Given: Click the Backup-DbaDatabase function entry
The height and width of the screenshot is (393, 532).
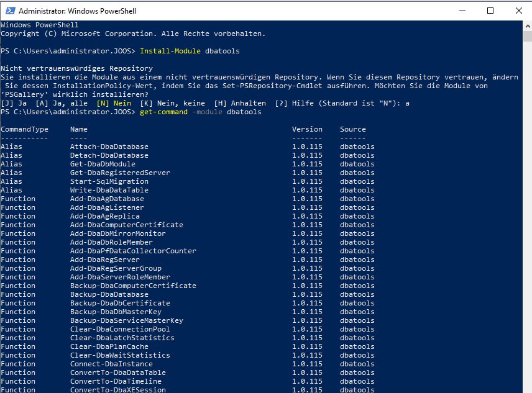Looking at the screenshot, I should click(109, 294).
